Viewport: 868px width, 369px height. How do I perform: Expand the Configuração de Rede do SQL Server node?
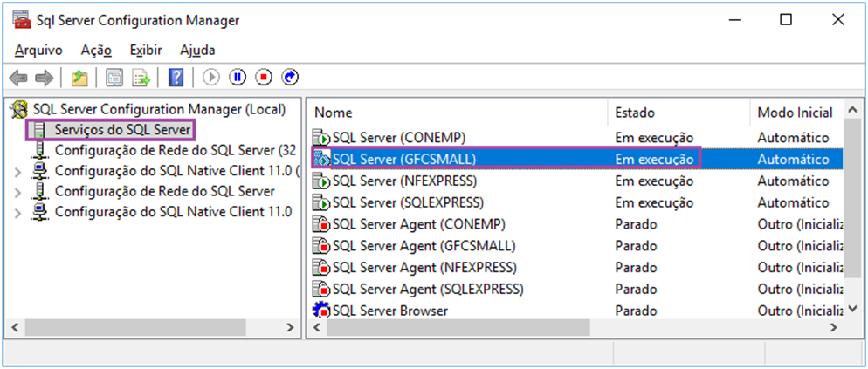pyautogui.click(x=18, y=192)
